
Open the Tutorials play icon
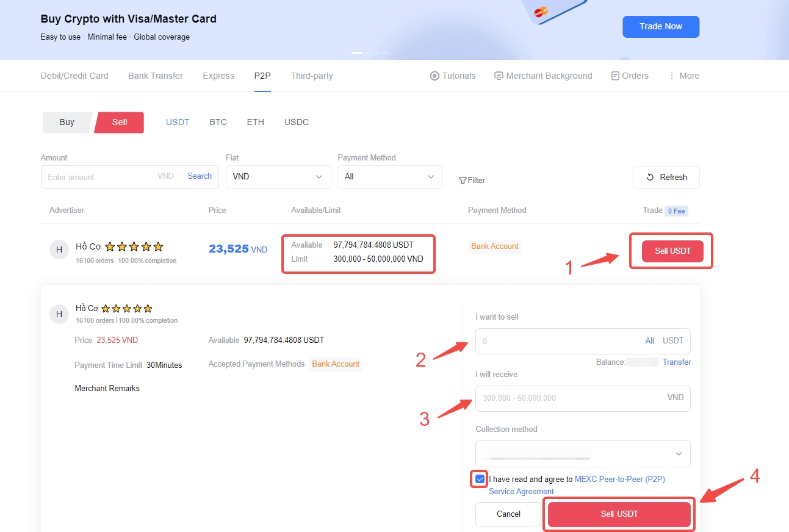point(434,76)
